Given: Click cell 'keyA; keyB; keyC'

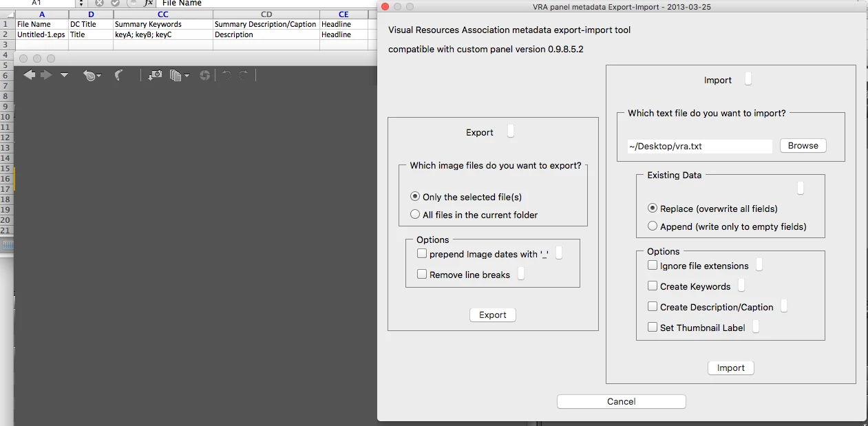Looking at the screenshot, I should point(163,34).
